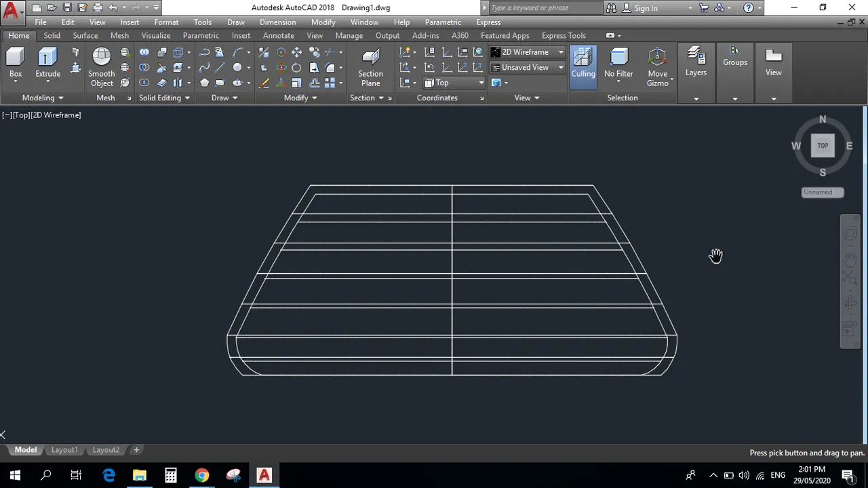Click the Undo arrow icon
This screenshot has width=868, height=488.
pyautogui.click(x=113, y=7)
